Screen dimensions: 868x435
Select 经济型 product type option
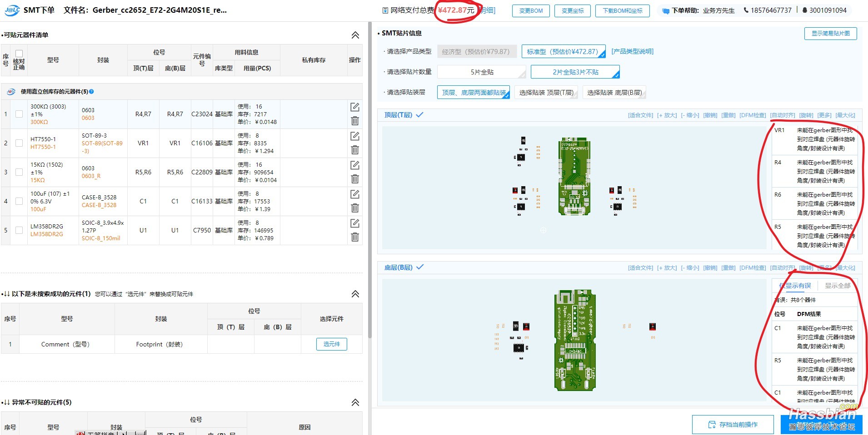pyautogui.click(x=477, y=52)
